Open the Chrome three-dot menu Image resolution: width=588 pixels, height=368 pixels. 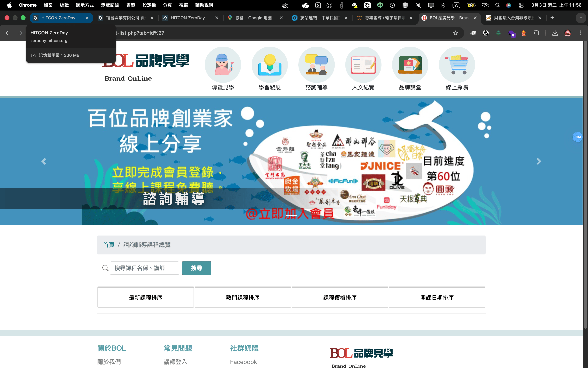[x=580, y=33]
